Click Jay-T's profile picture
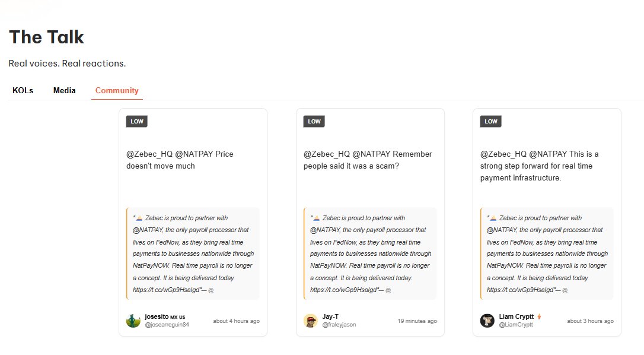Image resolution: width=644 pixels, height=355 pixels. click(310, 321)
